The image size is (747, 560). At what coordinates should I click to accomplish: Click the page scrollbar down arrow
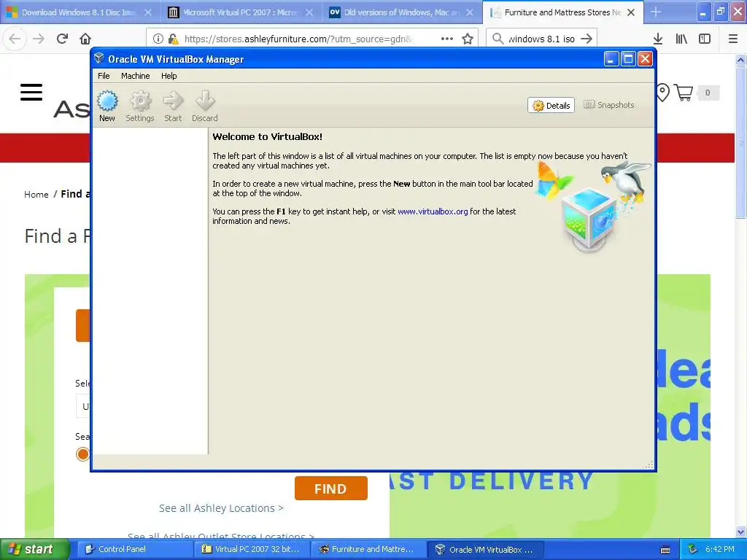point(741,532)
